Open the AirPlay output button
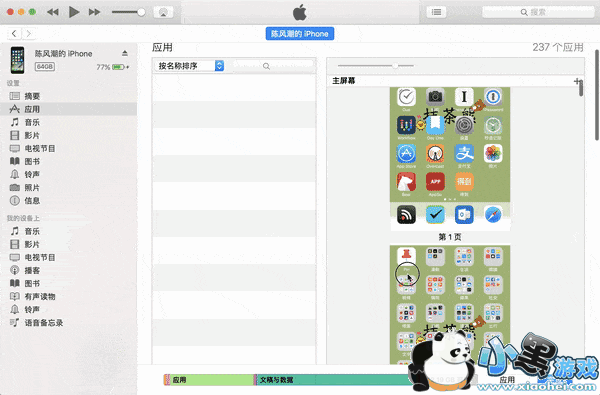This screenshot has height=395, width=600. tap(163, 12)
